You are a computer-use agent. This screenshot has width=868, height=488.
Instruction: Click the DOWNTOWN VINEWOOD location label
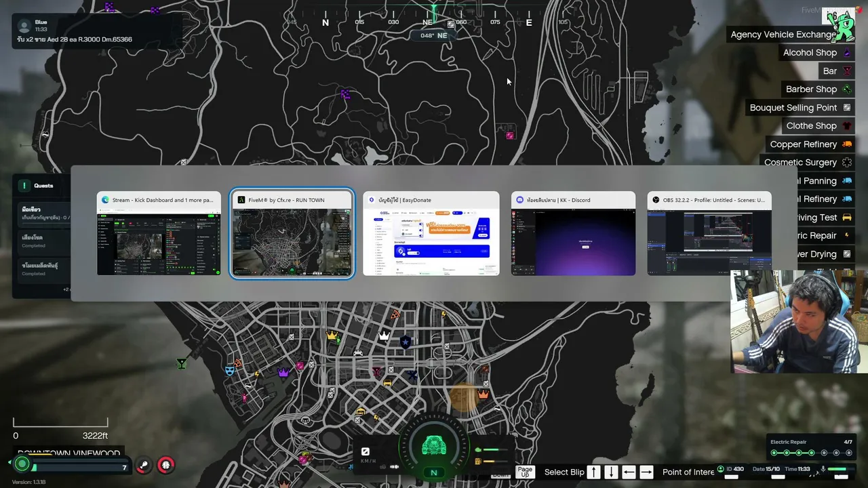point(68,453)
